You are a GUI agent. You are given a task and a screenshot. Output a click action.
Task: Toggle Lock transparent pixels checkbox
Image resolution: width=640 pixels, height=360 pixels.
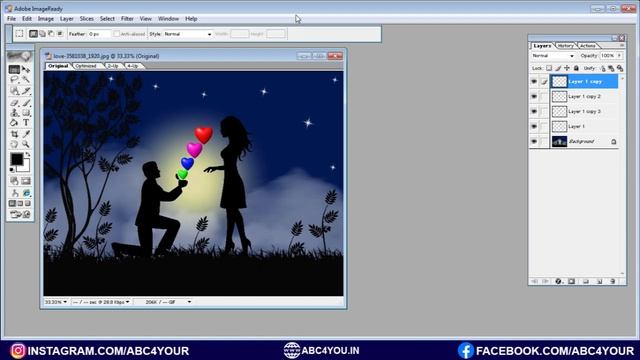click(x=549, y=68)
